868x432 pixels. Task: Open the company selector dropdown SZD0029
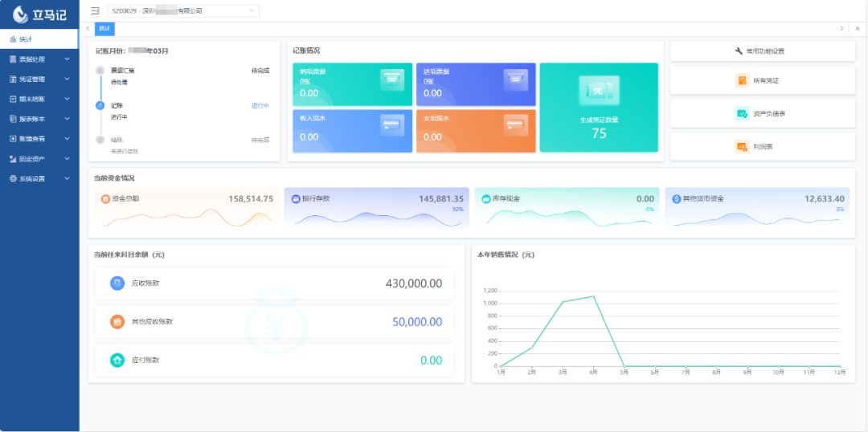[x=183, y=10]
